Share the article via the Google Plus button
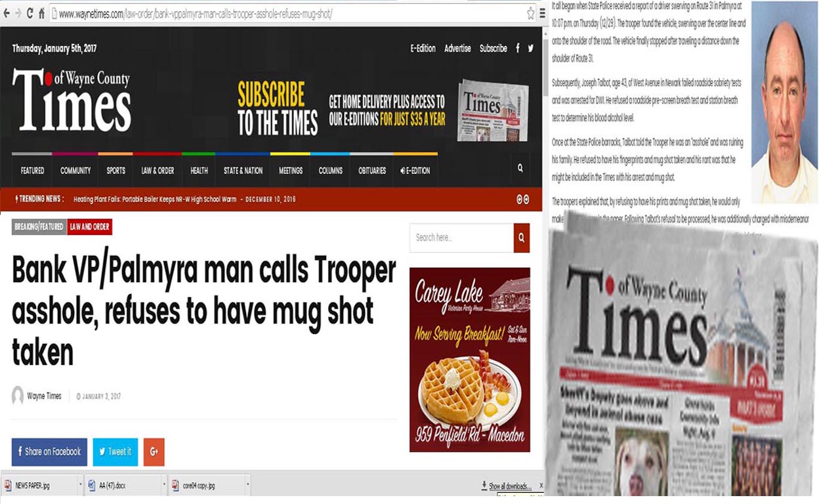 154,451
